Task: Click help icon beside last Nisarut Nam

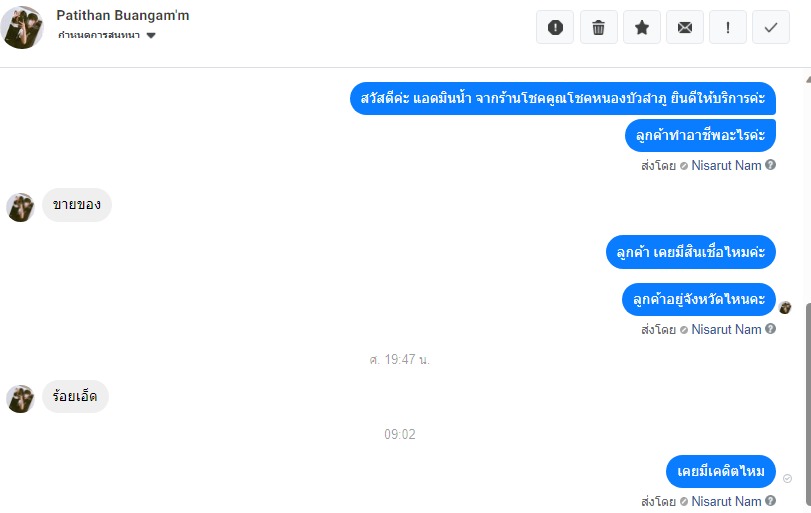Action: click(770, 501)
